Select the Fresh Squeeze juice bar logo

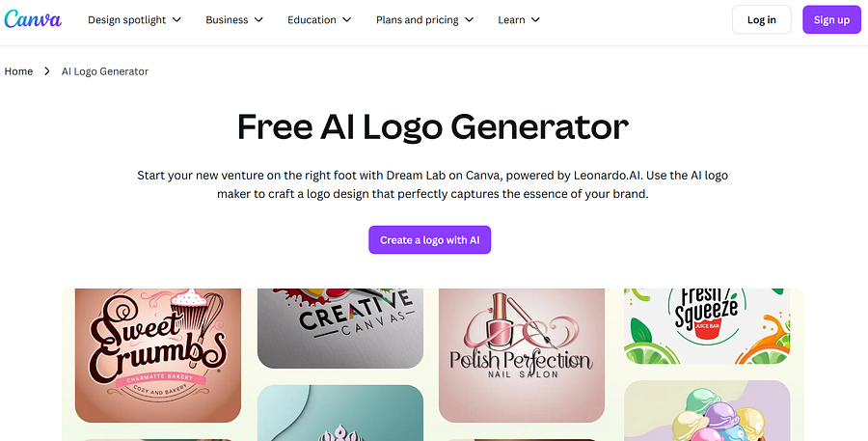click(707, 326)
